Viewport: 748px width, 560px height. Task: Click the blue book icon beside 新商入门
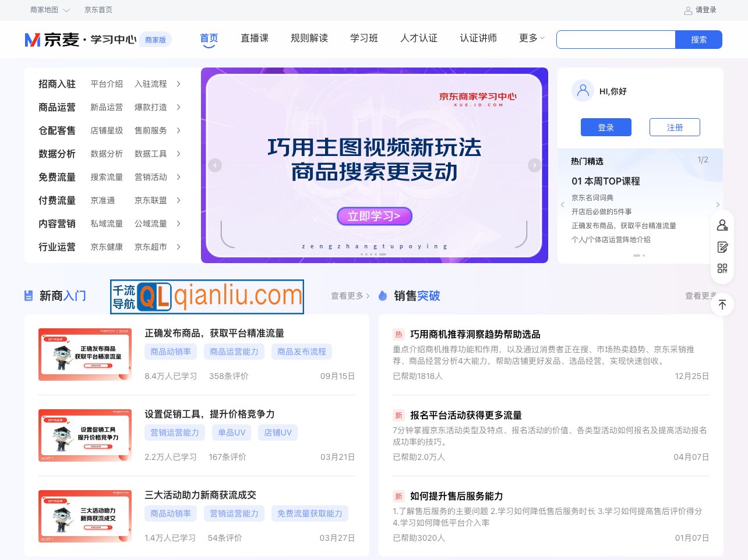[x=28, y=296]
